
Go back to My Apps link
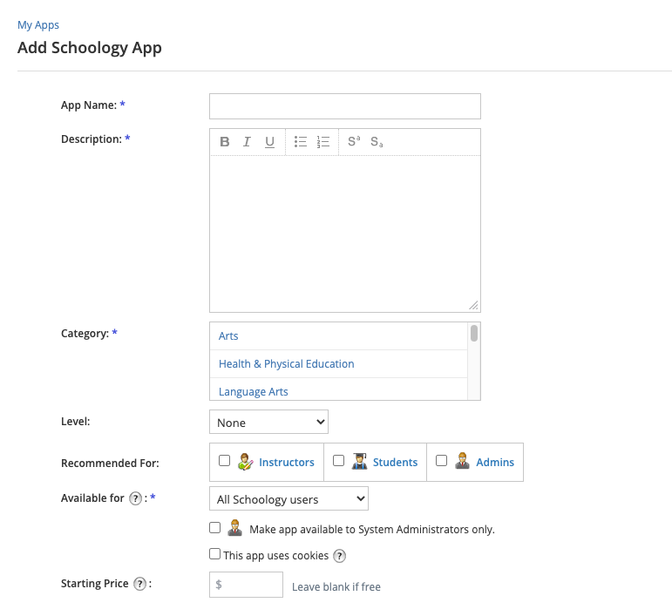tap(38, 25)
